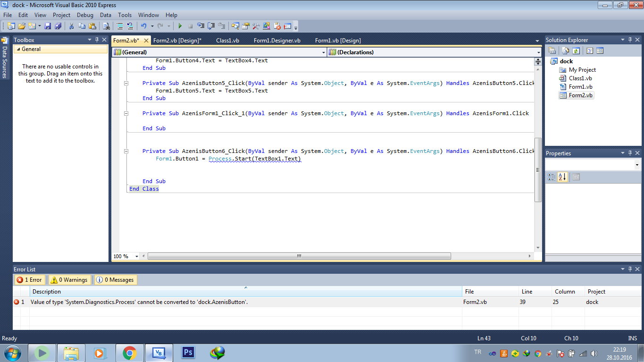The image size is (644, 362).
Task: Open the Find in Files binoculars icon
Action: [x=107, y=26]
